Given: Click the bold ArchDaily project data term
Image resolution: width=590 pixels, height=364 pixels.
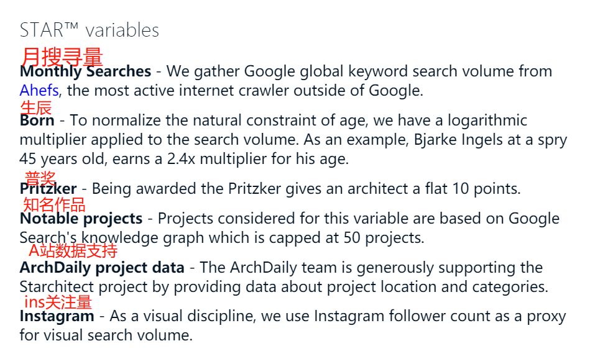Looking at the screenshot, I should point(102,268).
